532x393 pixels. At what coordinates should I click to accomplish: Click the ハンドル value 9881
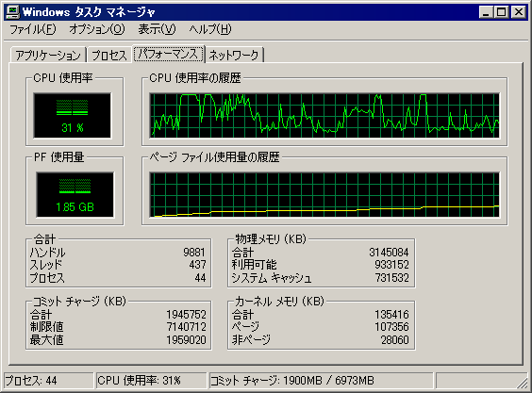(194, 253)
